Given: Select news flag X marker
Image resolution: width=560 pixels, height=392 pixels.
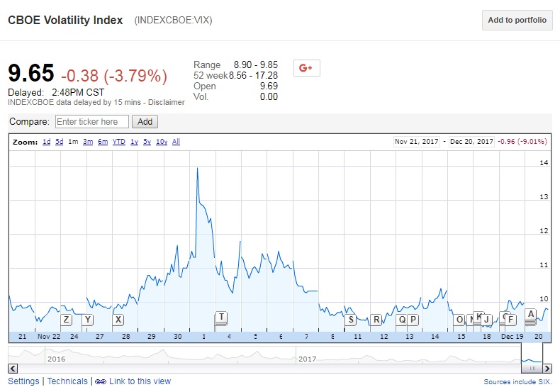Looking at the screenshot, I should point(118,320).
